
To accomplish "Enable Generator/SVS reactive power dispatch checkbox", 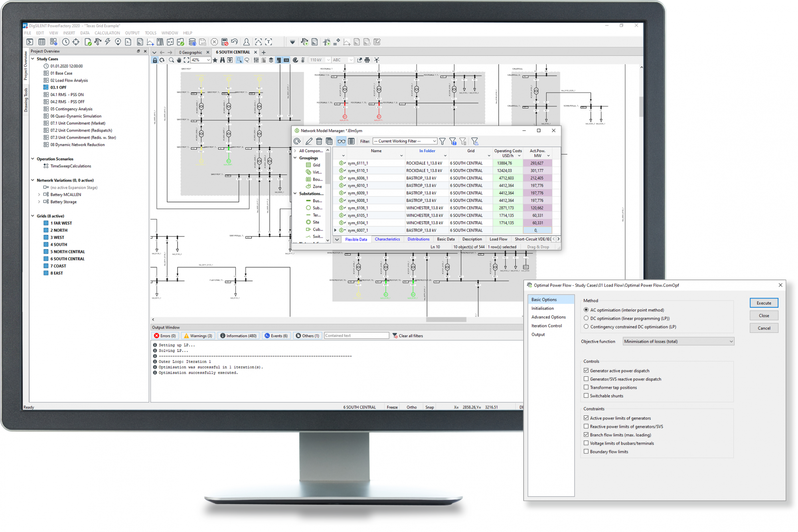I will (586, 379).
